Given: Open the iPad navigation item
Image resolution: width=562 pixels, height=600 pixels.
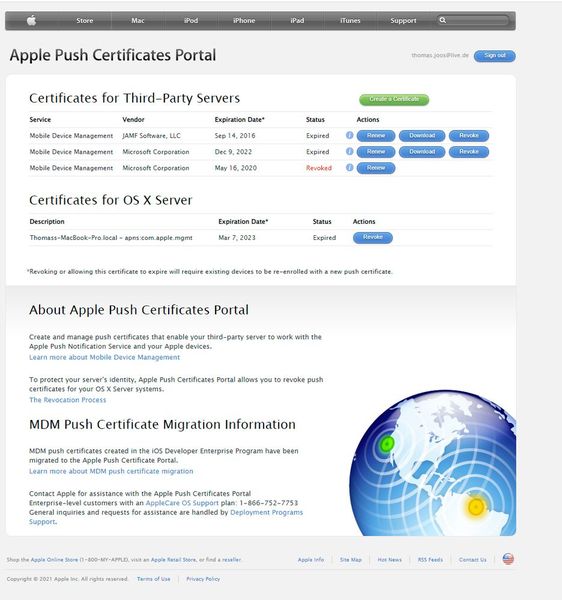Looking at the screenshot, I should [x=297, y=21].
